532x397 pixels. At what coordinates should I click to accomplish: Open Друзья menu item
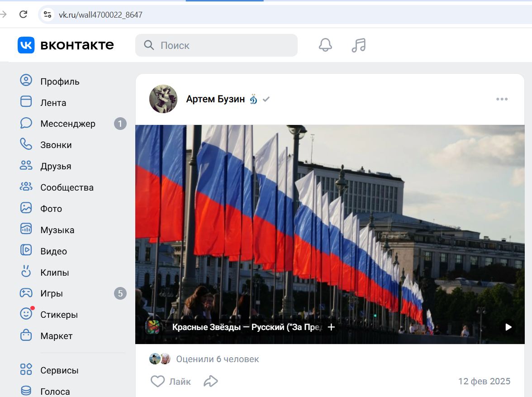[x=56, y=166]
